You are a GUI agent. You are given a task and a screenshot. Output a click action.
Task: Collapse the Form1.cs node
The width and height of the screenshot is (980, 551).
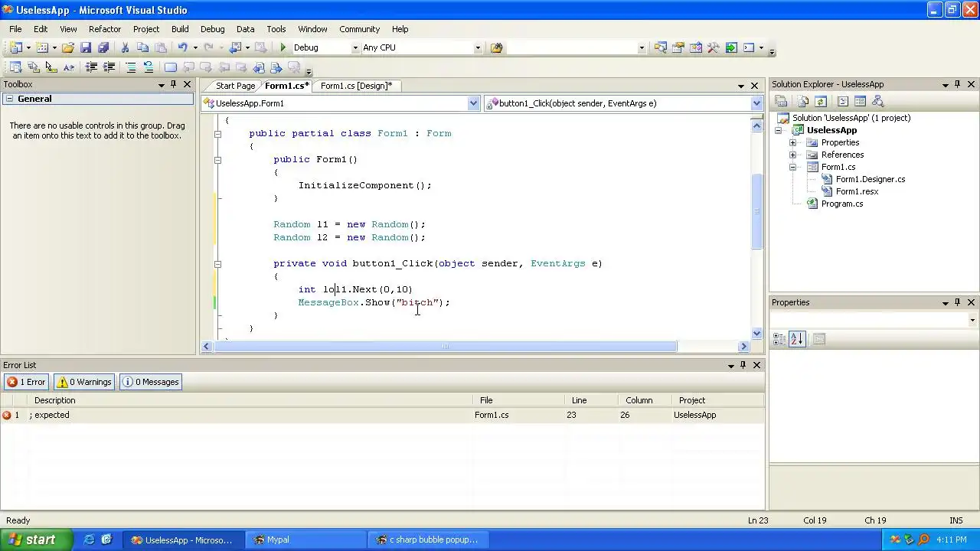793,167
